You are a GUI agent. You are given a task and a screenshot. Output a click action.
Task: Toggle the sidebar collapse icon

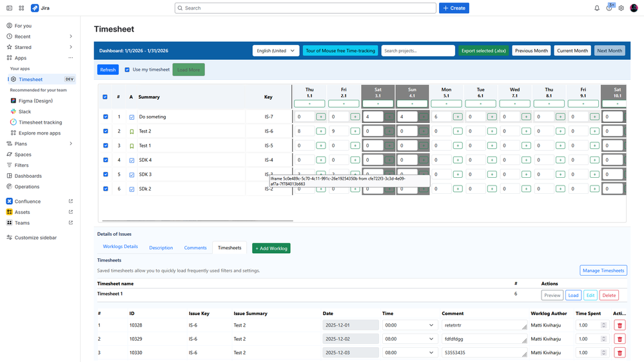9,8
